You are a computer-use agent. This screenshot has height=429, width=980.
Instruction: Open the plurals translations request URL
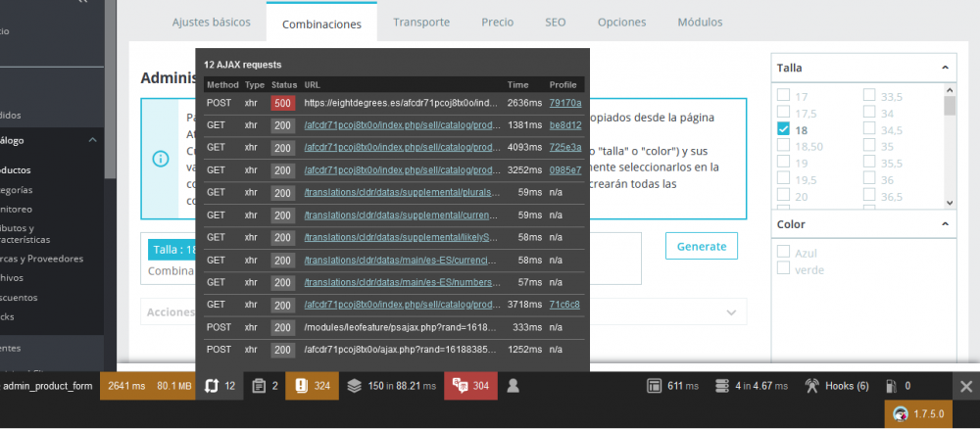point(403,192)
